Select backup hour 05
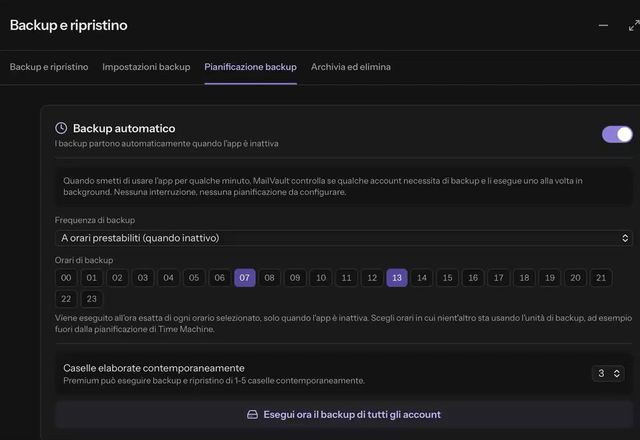This screenshot has height=440, width=640. pos(194,278)
